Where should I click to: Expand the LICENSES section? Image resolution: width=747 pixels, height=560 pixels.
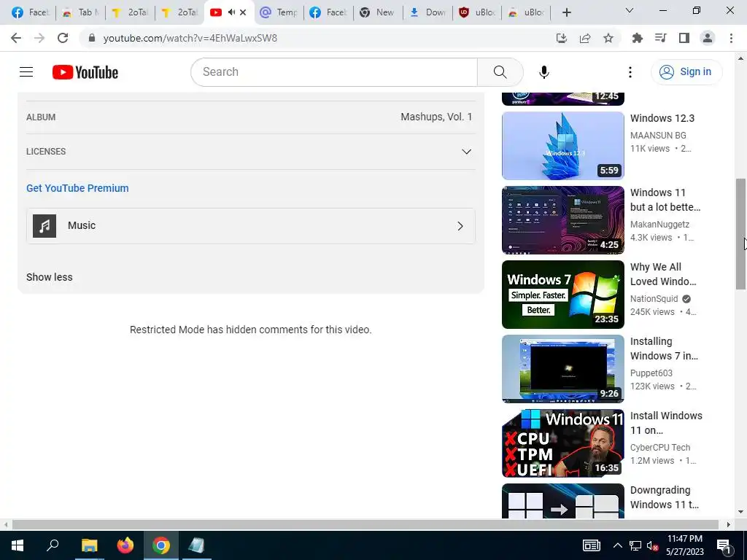251,152
